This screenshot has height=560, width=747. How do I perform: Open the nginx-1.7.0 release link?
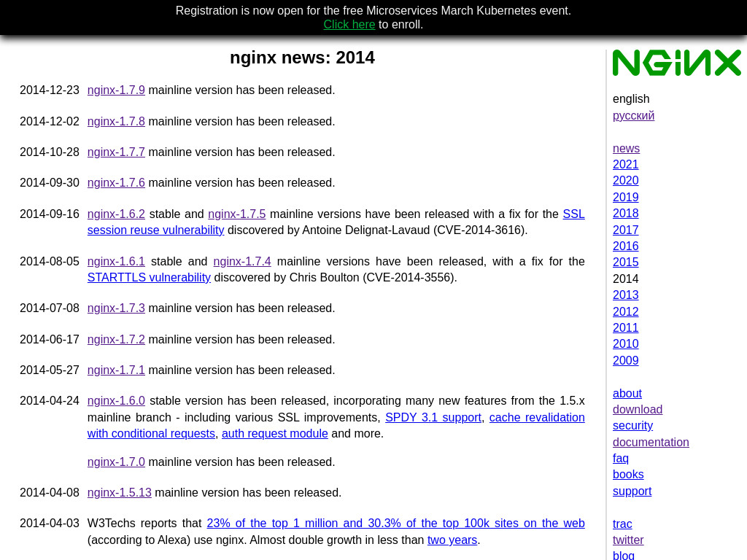pos(116,462)
